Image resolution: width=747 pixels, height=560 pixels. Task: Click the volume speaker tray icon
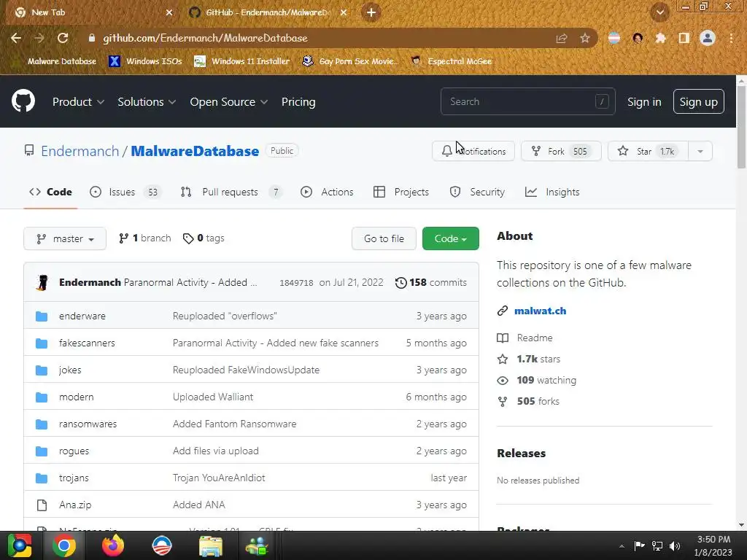coord(675,545)
